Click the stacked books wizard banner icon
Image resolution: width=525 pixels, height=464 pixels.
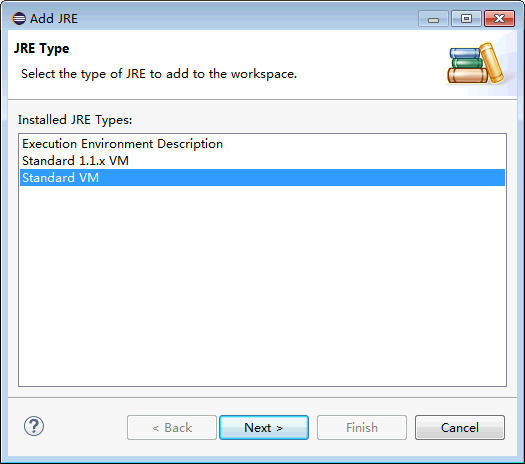click(476, 63)
